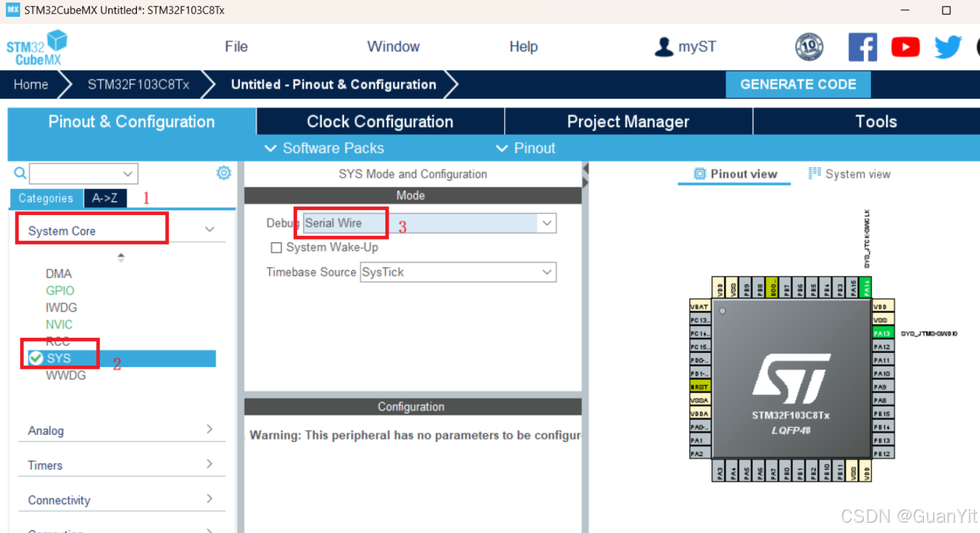Expand the Pinout dropdown menu

525,148
